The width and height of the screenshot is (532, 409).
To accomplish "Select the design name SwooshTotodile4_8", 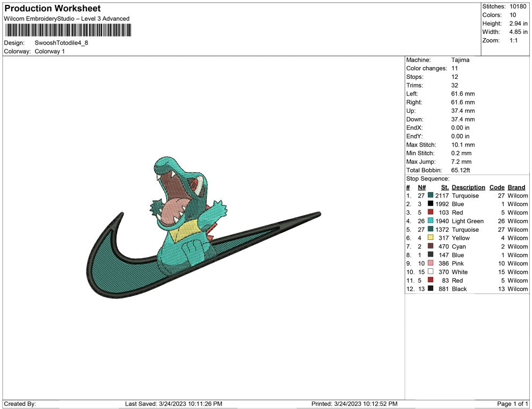I will click(61, 43).
